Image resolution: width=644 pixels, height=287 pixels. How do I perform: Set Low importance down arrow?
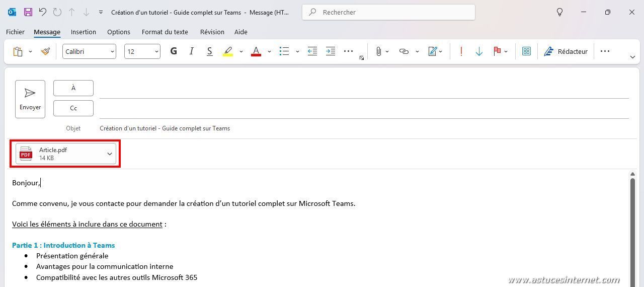(479, 51)
